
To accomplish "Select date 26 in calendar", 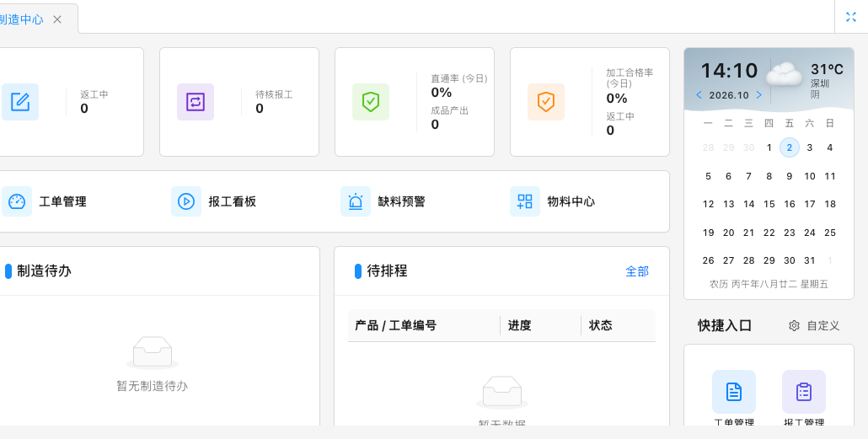I will [x=708, y=260].
